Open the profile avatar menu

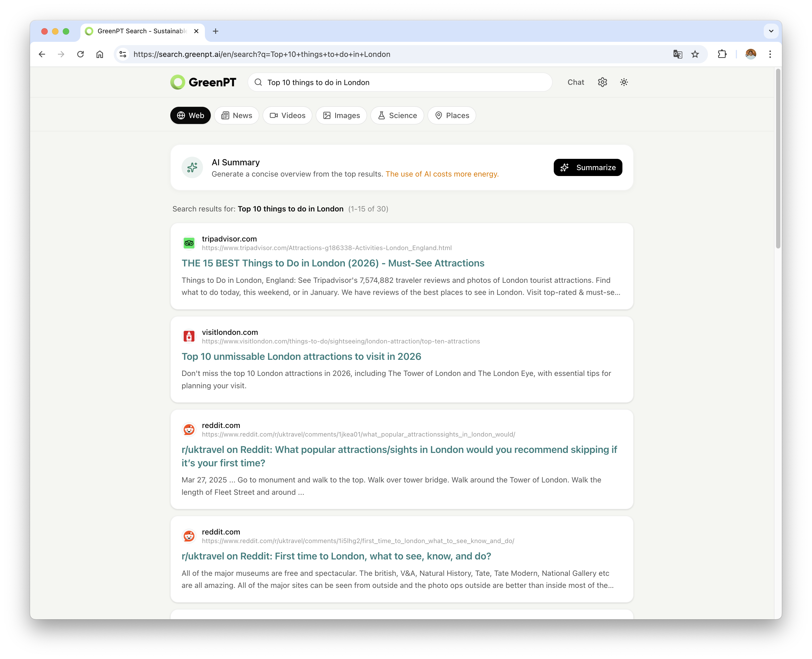pos(751,54)
